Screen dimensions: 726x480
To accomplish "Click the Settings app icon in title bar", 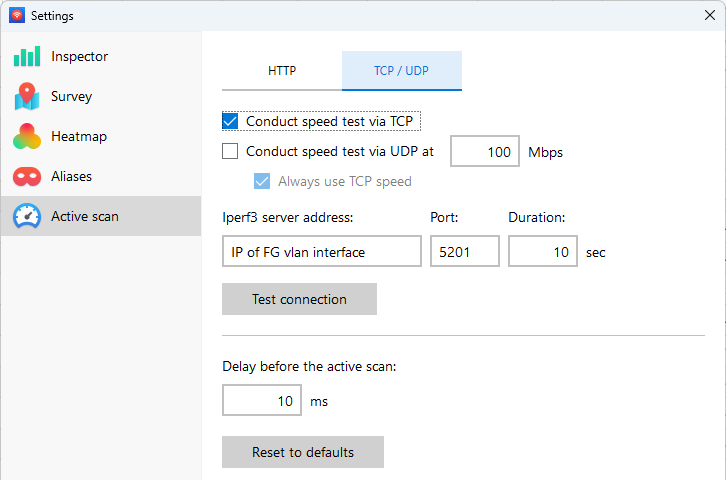I will tap(16, 15).
